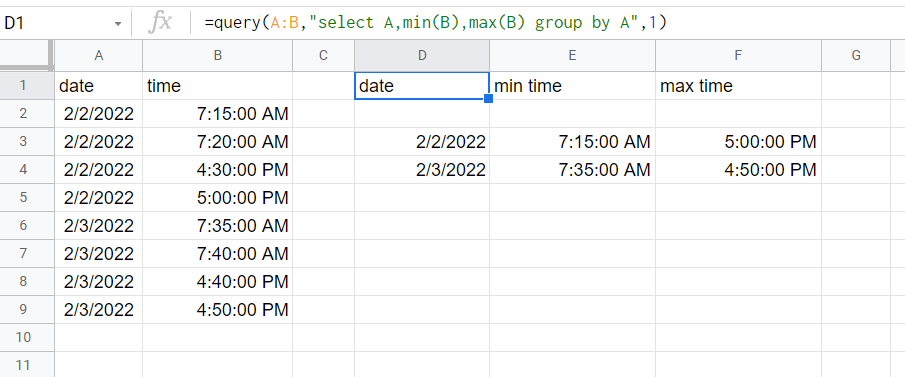Click cell A9 date 2/3/2022

pos(99,309)
